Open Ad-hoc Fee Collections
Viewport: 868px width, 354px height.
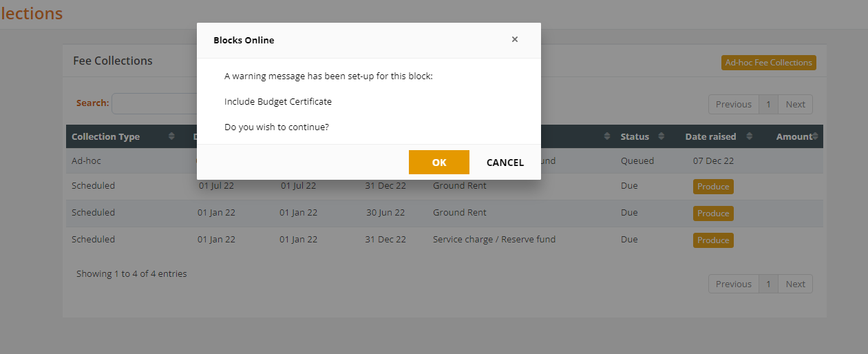768,63
